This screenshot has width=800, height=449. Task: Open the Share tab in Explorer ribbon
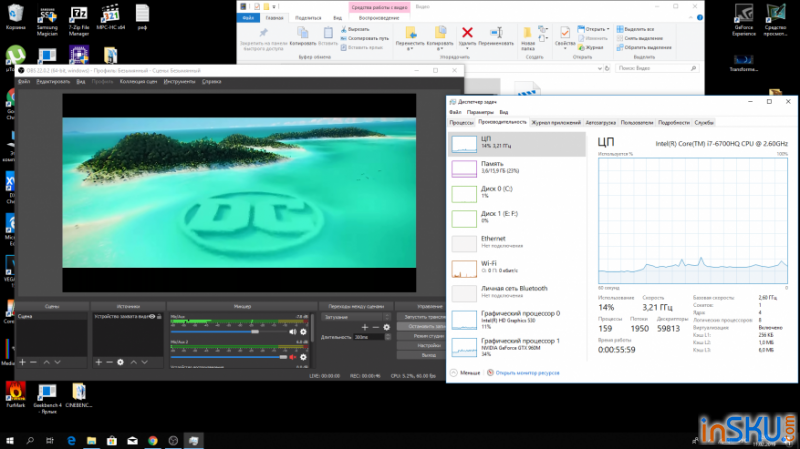click(308, 18)
